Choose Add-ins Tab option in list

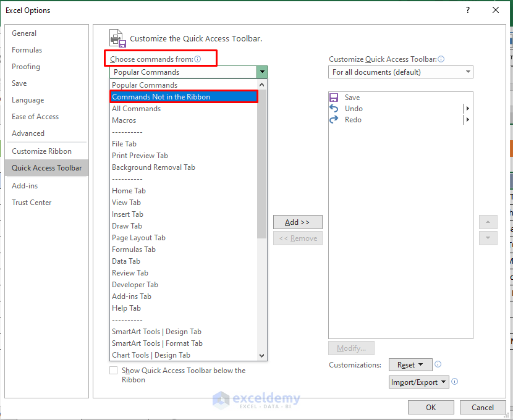pyautogui.click(x=184, y=296)
